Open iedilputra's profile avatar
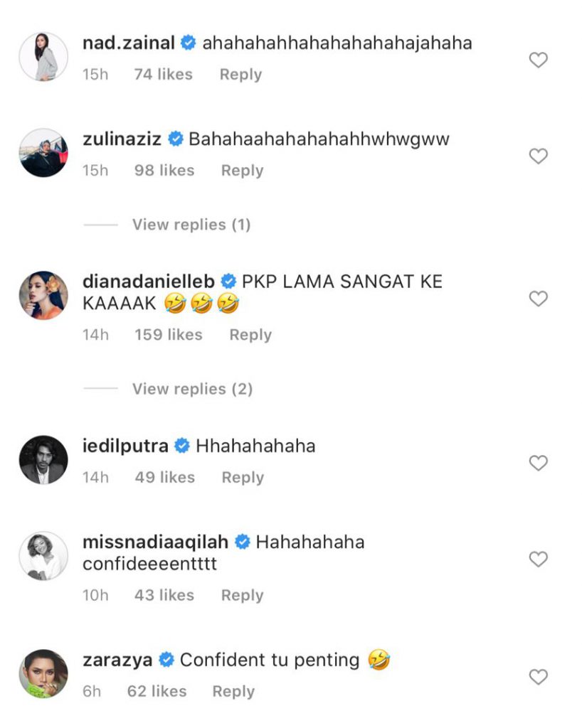The height and width of the screenshot is (728, 582). (43, 459)
